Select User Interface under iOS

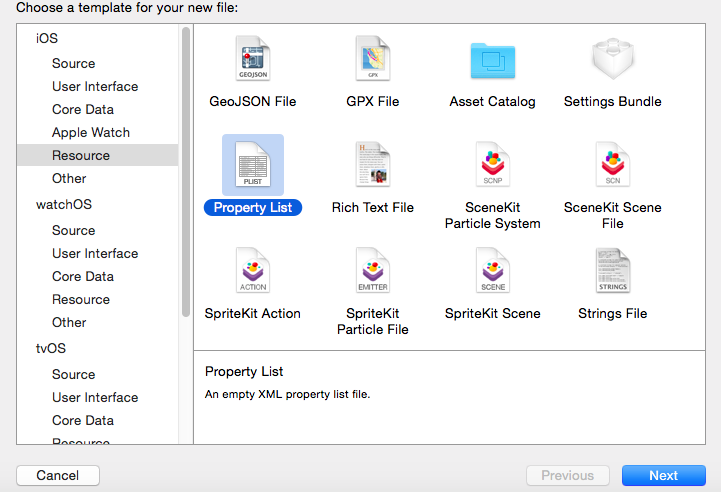(x=95, y=86)
